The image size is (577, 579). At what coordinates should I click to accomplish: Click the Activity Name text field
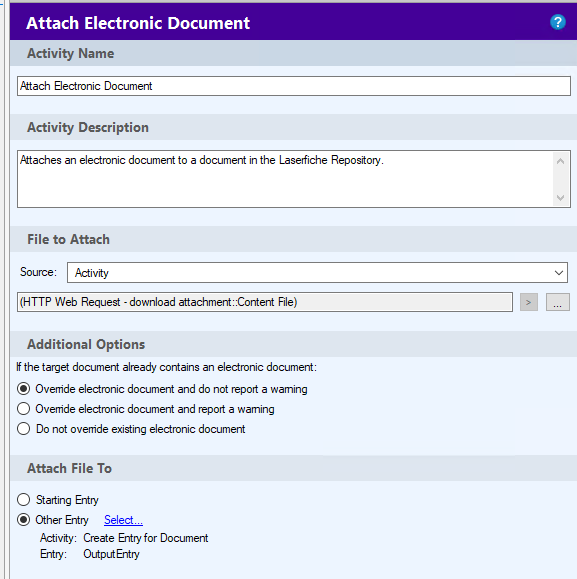click(x=294, y=86)
